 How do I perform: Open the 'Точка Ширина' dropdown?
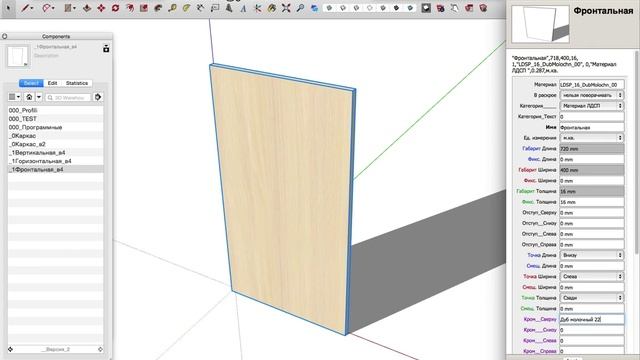click(x=591, y=276)
